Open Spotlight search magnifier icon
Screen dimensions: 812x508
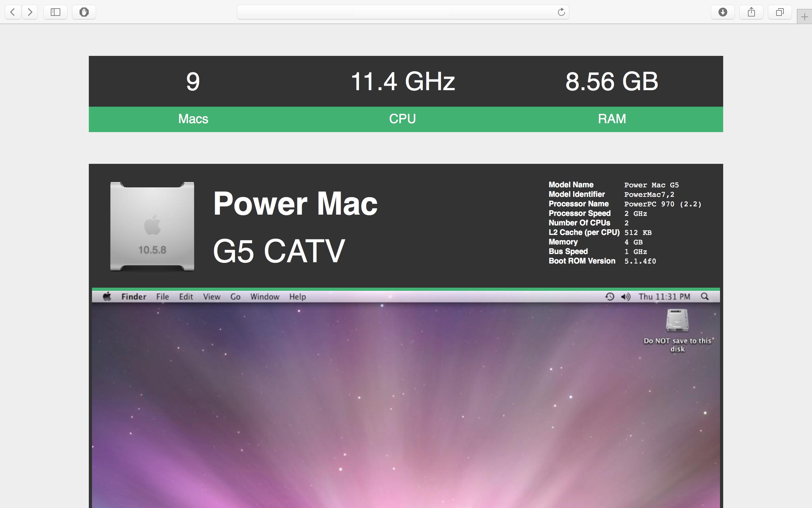704,297
